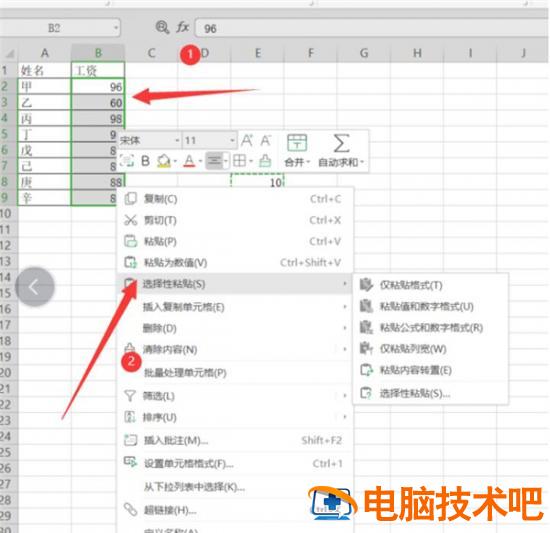Click cell A1 containing 姓名
The height and width of the screenshot is (533, 550).
(x=45, y=70)
